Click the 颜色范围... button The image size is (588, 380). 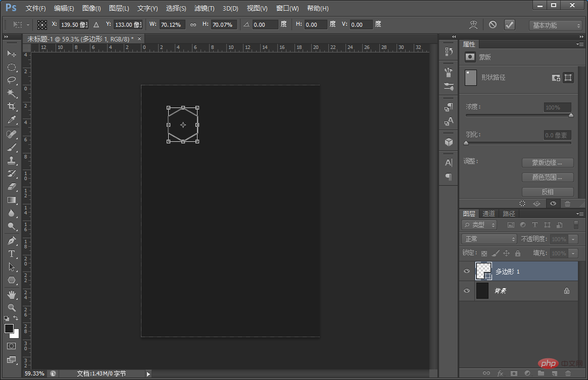tap(548, 177)
